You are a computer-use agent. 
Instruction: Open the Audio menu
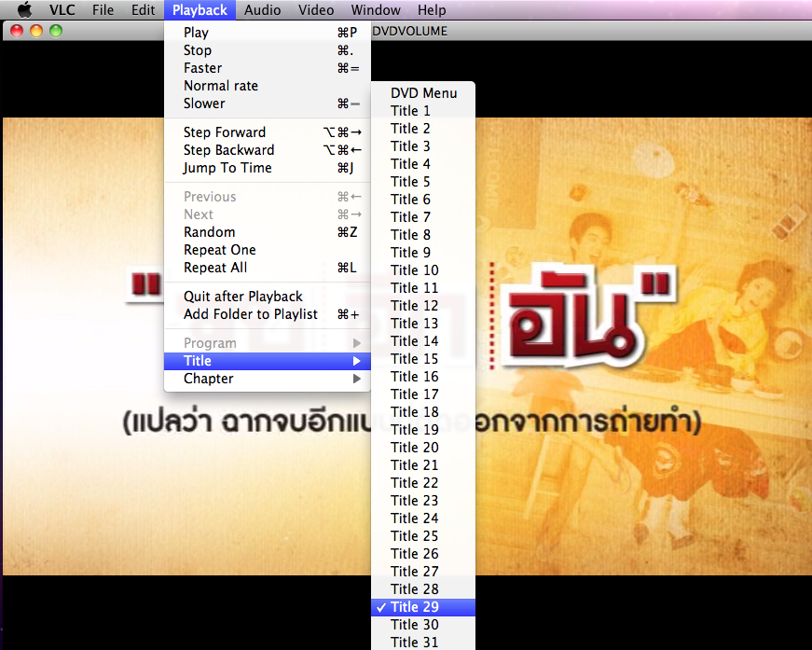[263, 10]
